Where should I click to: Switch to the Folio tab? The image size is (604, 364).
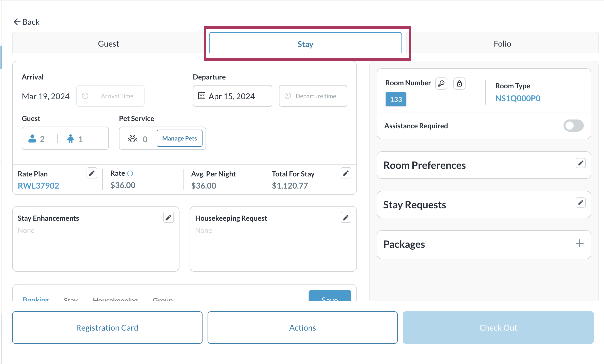pyautogui.click(x=502, y=44)
